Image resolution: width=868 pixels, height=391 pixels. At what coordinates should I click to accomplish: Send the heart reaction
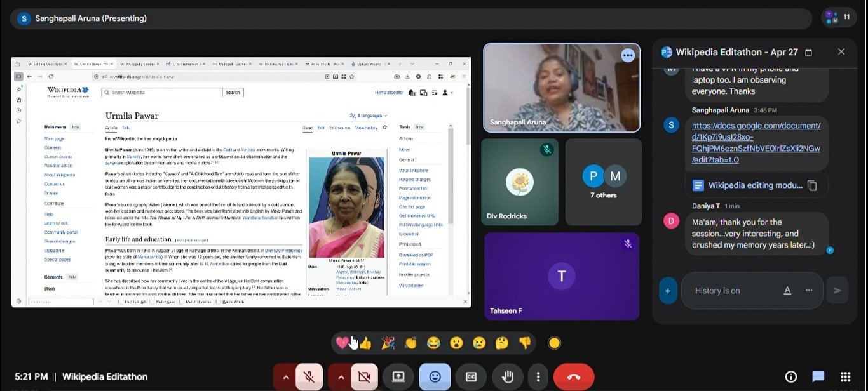[x=342, y=343]
